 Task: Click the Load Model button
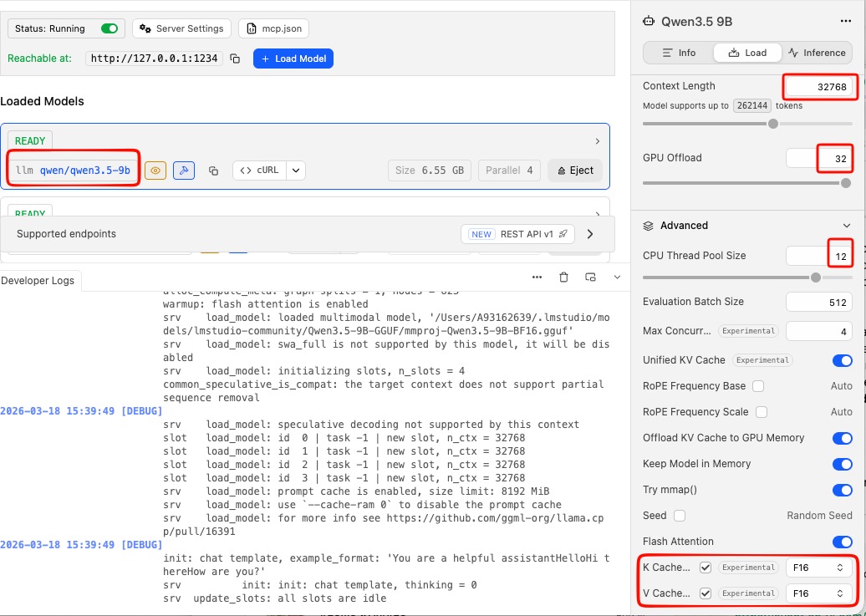pyautogui.click(x=293, y=59)
